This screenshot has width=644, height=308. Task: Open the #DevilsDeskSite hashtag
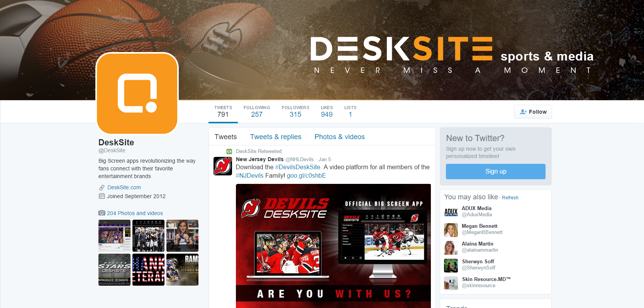tap(298, 167)
